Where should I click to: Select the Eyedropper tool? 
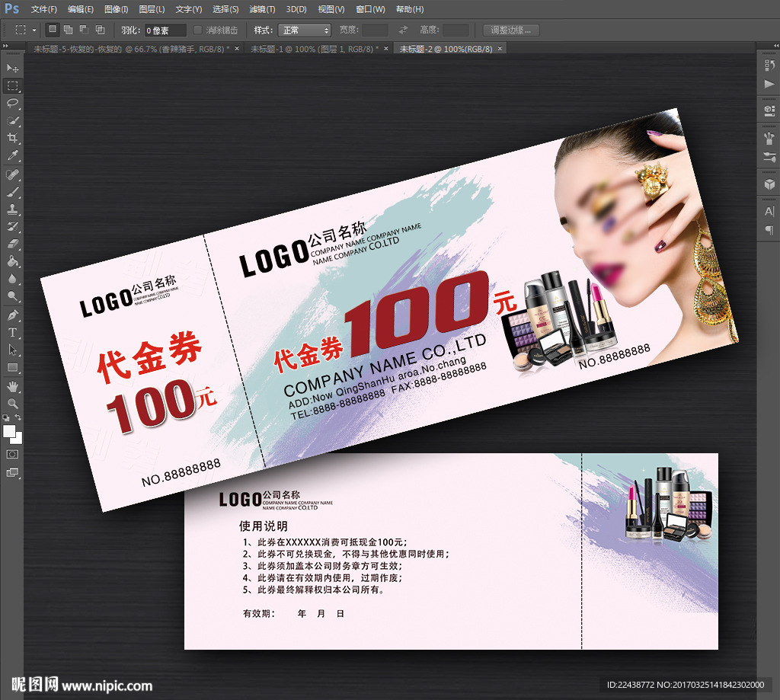click(x=12, y=155)
